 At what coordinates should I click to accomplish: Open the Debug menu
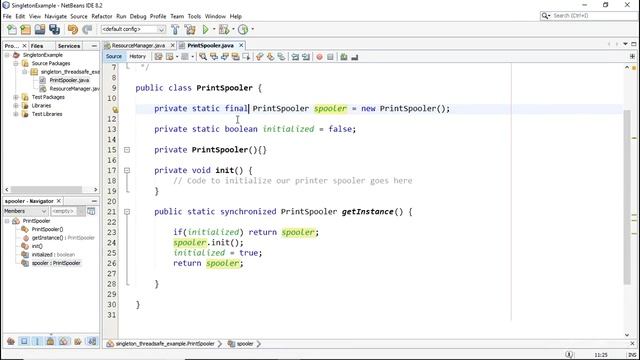pos(138,16)
